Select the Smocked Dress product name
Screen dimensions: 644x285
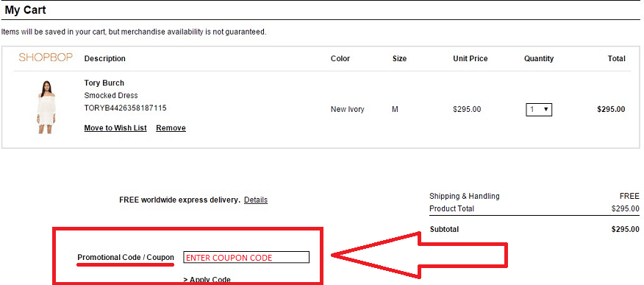click(111, 96)
